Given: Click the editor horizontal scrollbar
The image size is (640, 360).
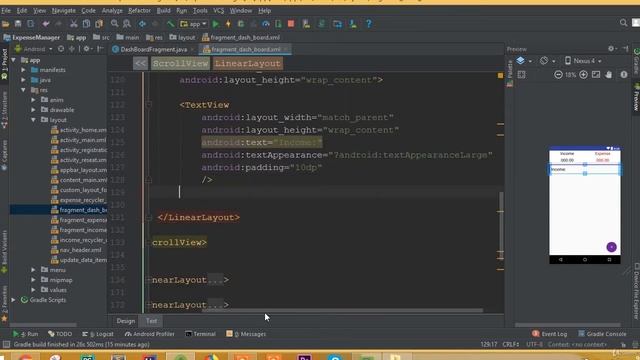Looking at the screenshot, I should tap(342, 311).
